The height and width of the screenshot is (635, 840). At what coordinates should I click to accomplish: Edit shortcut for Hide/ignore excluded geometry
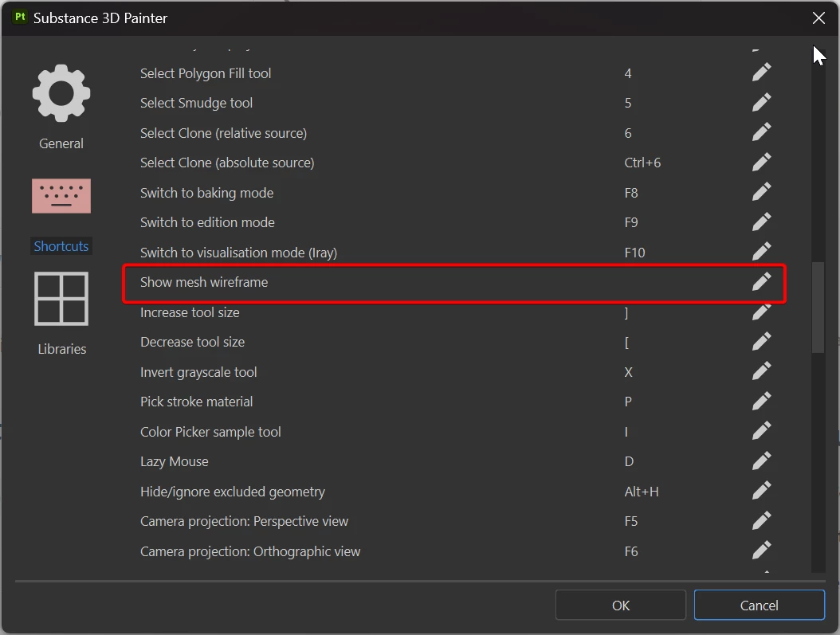[761, 491]
